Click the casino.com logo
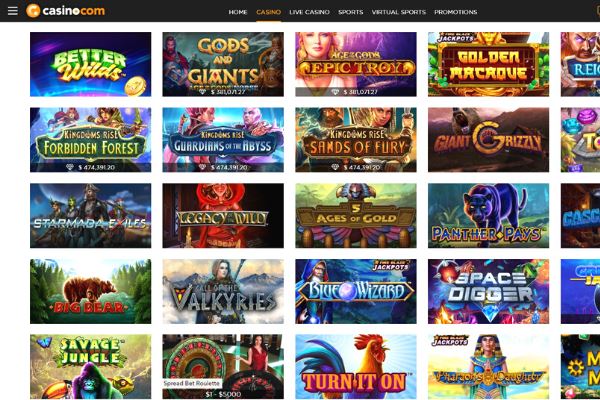This screenshot has width=600, height=400. [65, 11]
